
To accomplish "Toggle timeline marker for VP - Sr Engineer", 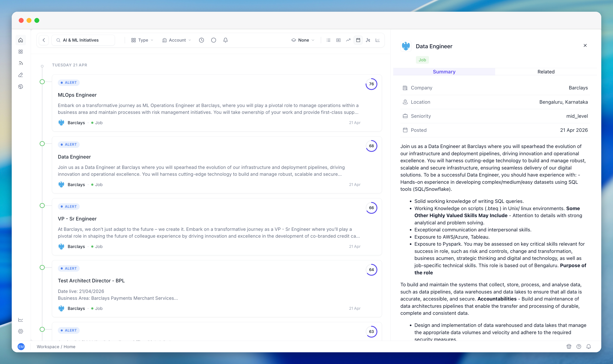I will click(x=42, y=206).
